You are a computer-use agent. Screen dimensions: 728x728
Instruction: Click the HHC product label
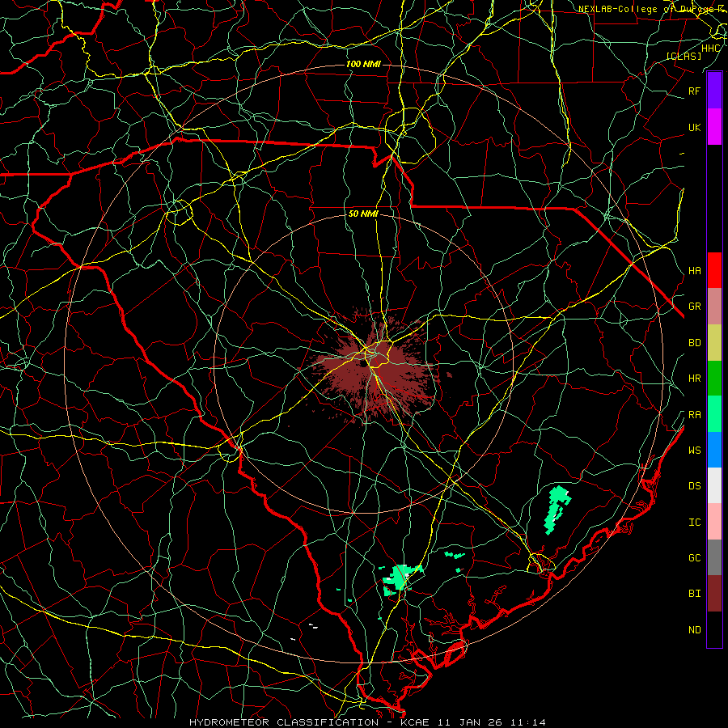(710, 49)
